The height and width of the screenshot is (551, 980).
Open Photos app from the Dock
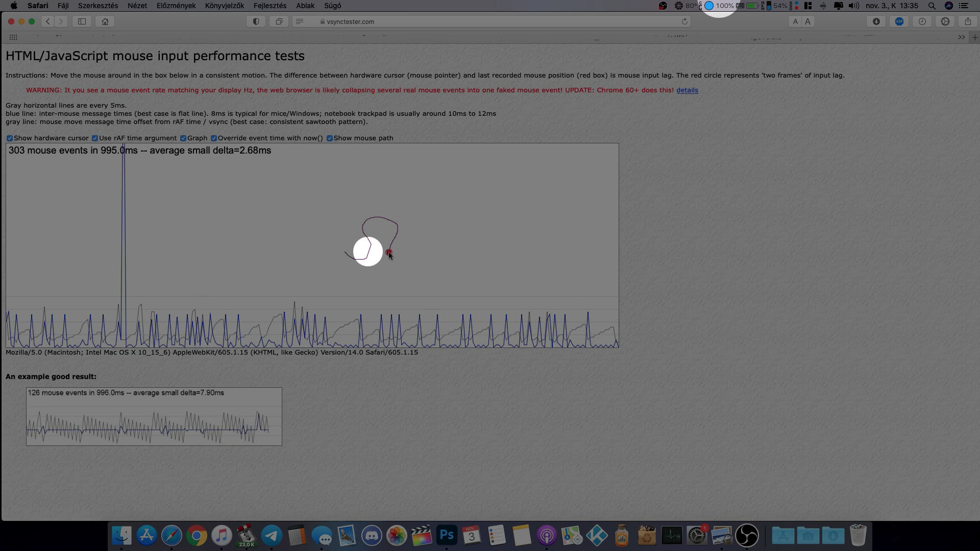[397, 536]
